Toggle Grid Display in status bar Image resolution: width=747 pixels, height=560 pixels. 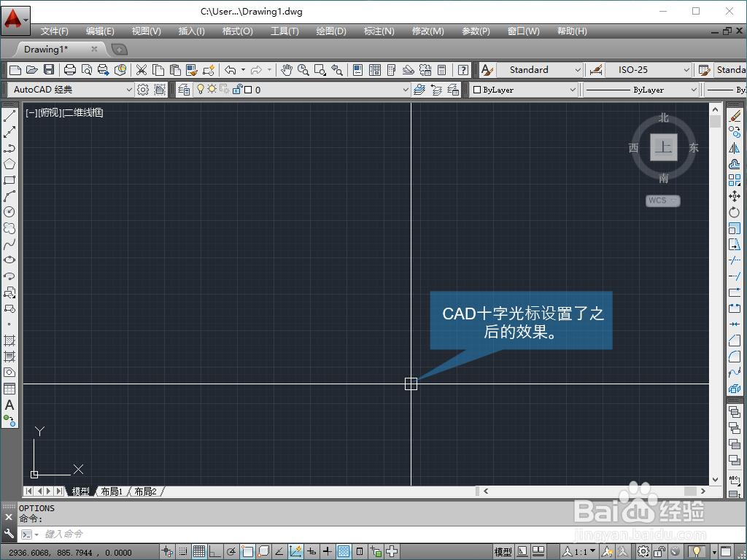coord(199,552)
